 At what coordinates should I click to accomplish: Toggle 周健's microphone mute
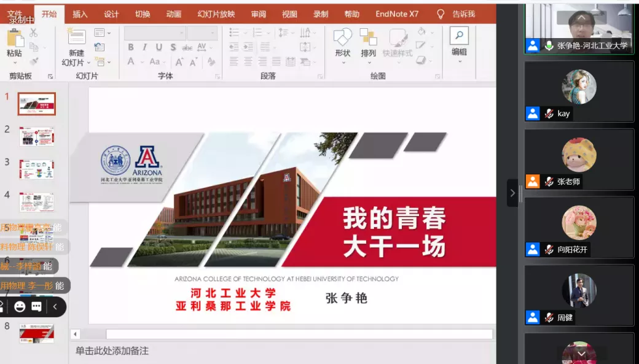548,317
